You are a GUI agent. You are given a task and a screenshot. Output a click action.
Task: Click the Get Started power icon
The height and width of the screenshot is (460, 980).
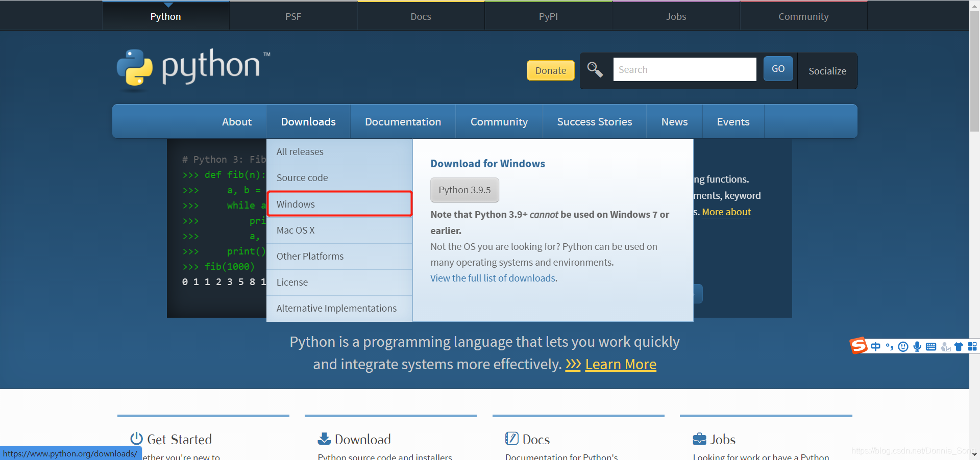tap(136, 439)
